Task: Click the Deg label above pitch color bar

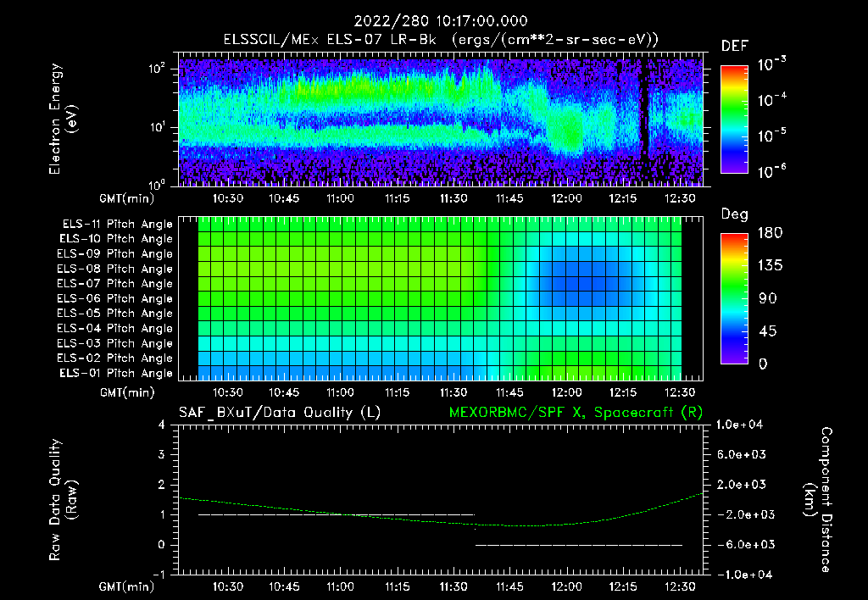Action: pos(735,214)
